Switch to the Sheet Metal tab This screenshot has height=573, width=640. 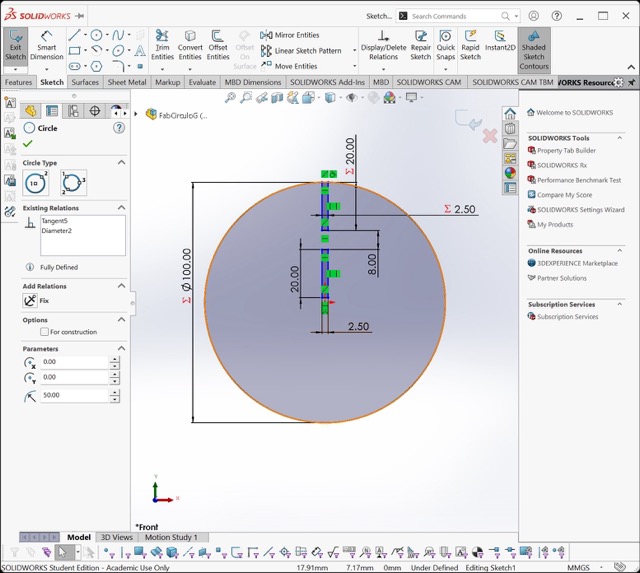tap(126, 82)
